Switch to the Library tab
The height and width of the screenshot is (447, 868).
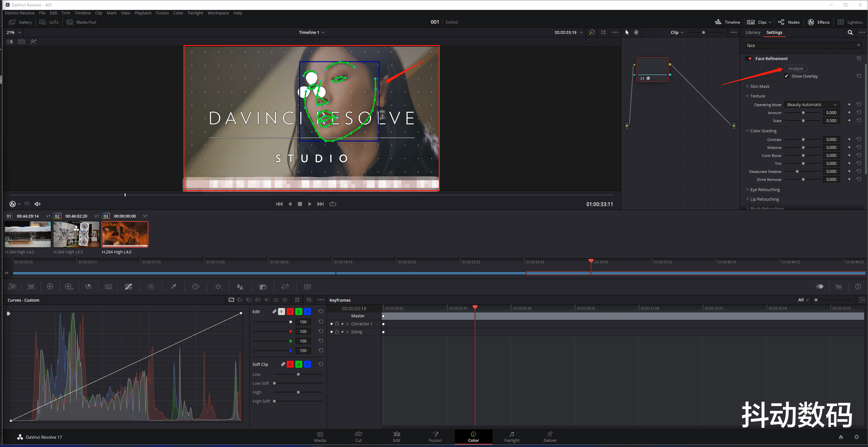752,32
